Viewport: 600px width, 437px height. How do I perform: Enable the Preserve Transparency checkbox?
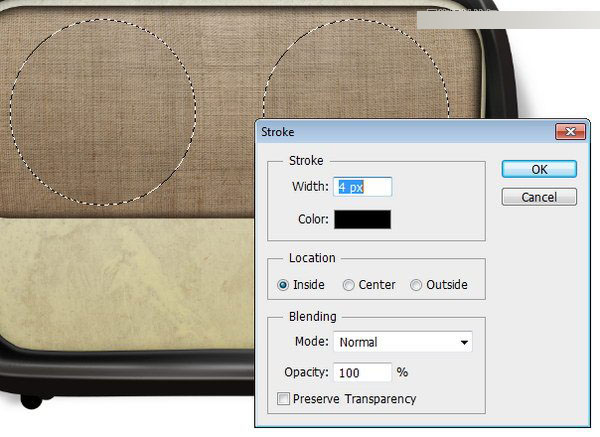coord(283,398)
